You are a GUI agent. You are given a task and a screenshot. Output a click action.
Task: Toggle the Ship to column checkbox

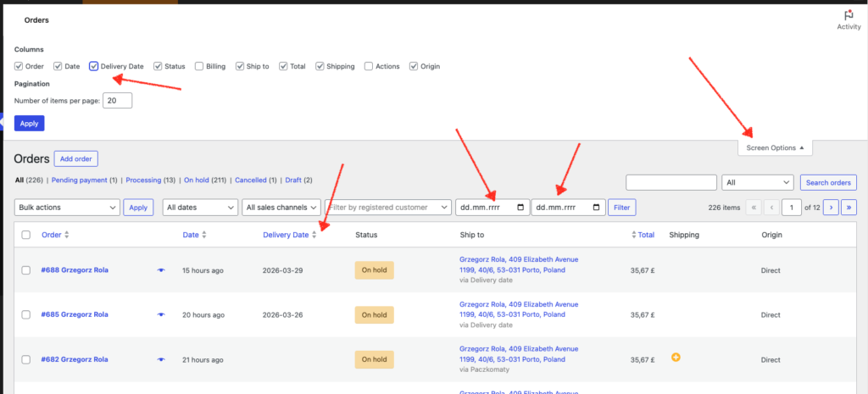tap(240, 66)
